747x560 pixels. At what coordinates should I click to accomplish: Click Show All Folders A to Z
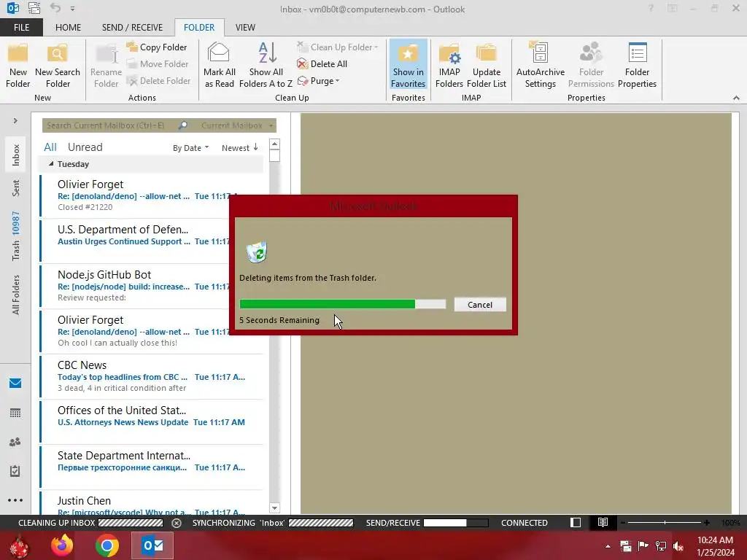266,65
